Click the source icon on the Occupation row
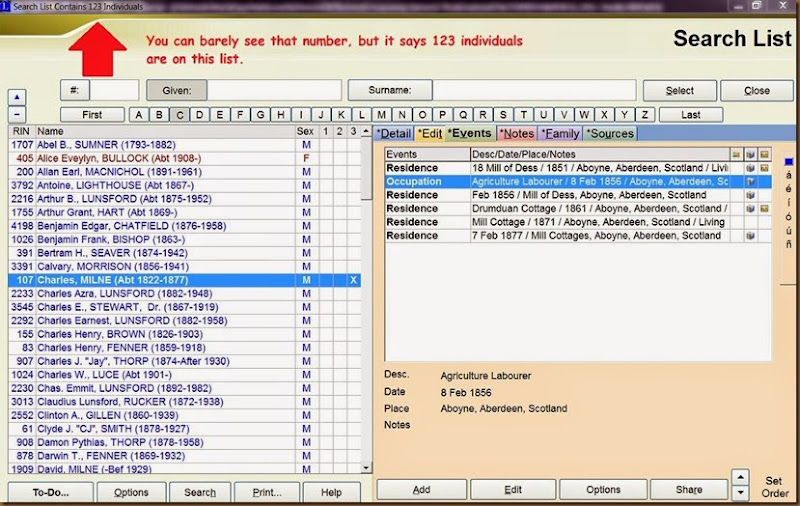This screenshot has width=800, height=506. coord(750,182)
